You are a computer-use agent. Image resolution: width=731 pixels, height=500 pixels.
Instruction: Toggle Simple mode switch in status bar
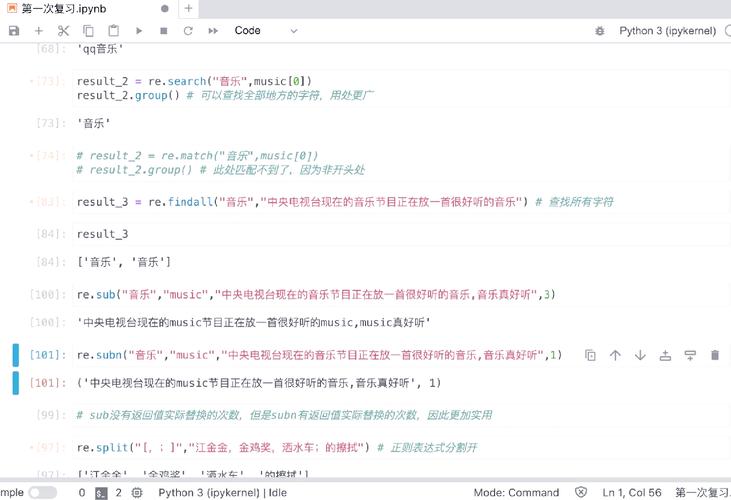42,493
